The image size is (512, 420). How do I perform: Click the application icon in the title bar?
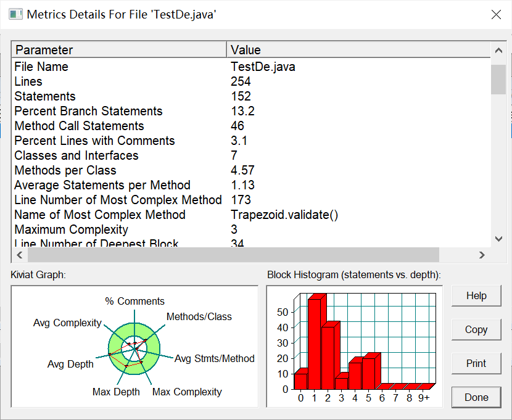point(15,15)
